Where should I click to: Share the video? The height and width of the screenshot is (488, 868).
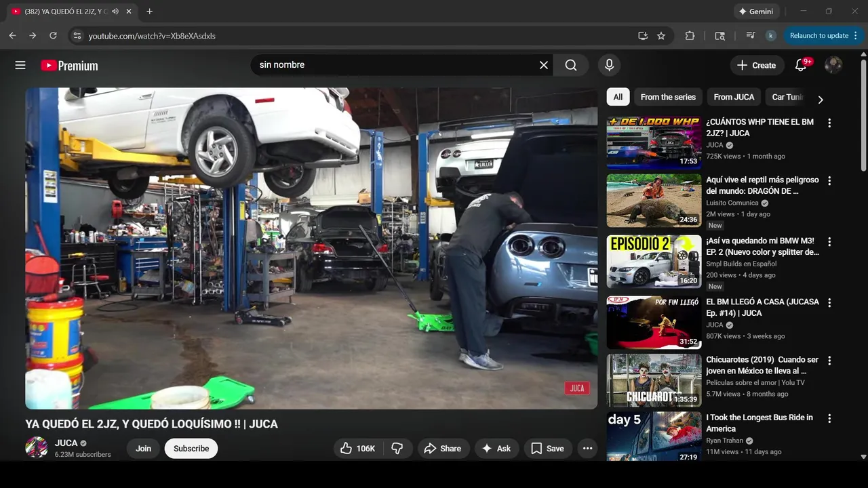pos(443,449)
